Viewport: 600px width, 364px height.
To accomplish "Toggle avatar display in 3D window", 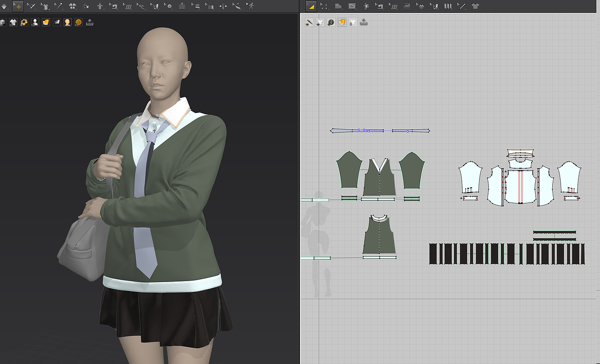I will [x=35, y=22].
